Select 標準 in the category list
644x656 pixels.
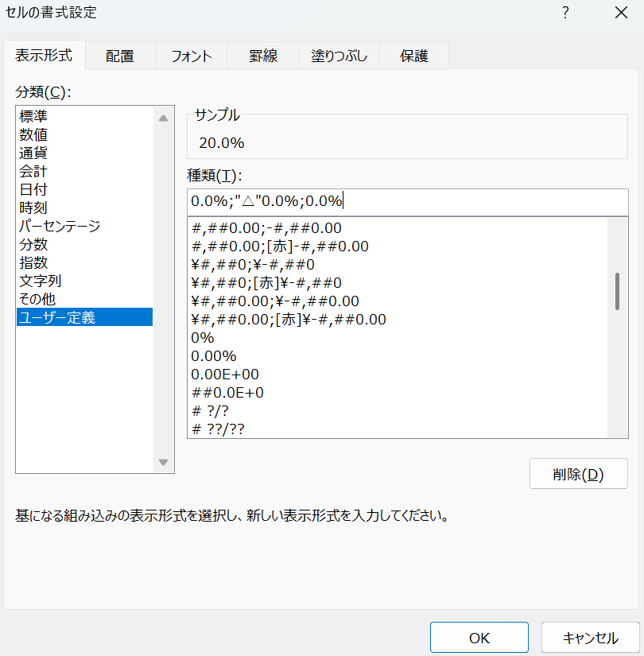(33, 116)
